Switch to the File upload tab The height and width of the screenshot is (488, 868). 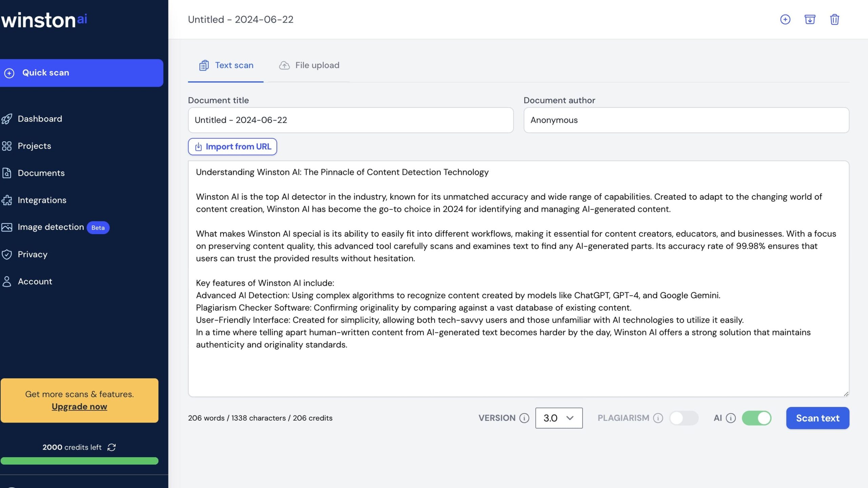click(309, 65)
